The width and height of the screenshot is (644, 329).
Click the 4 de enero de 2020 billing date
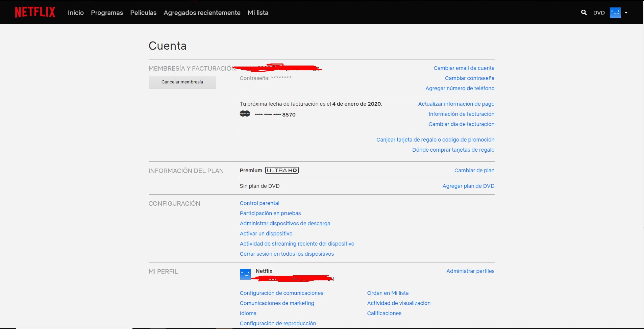tap(356, 104)
